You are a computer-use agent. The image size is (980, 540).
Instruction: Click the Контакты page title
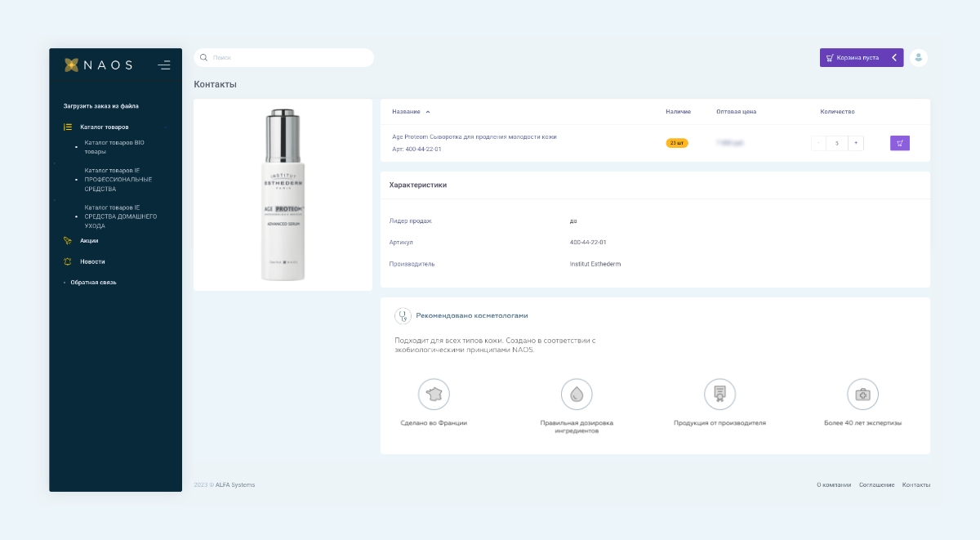pyautogui.click(x=215, y=84)
